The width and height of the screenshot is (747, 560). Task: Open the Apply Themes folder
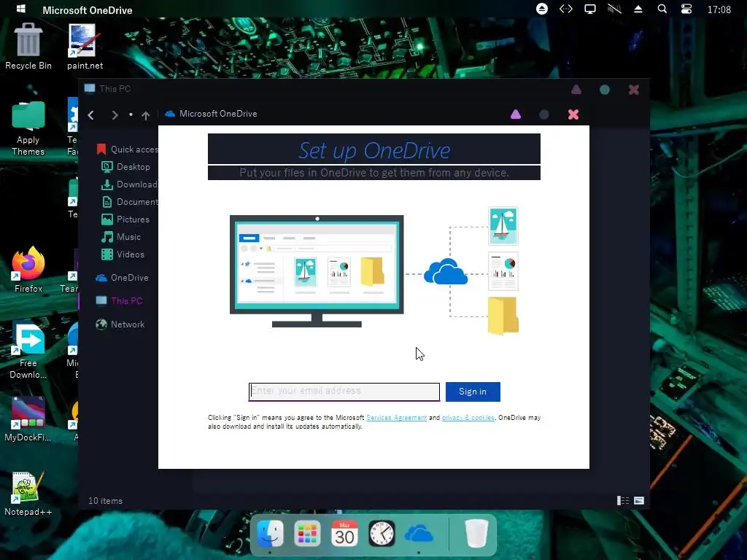(28, 128)
